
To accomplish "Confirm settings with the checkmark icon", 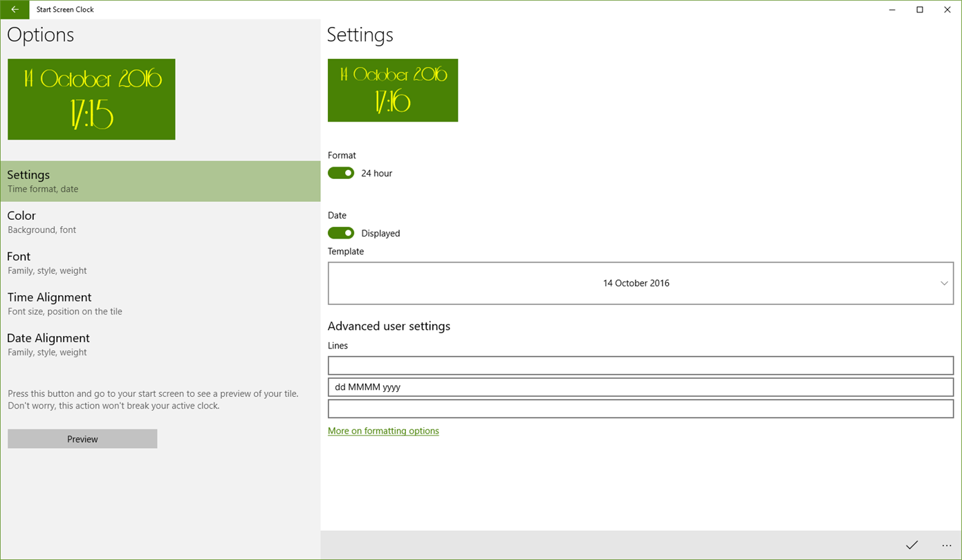I will tap(912, 545).
